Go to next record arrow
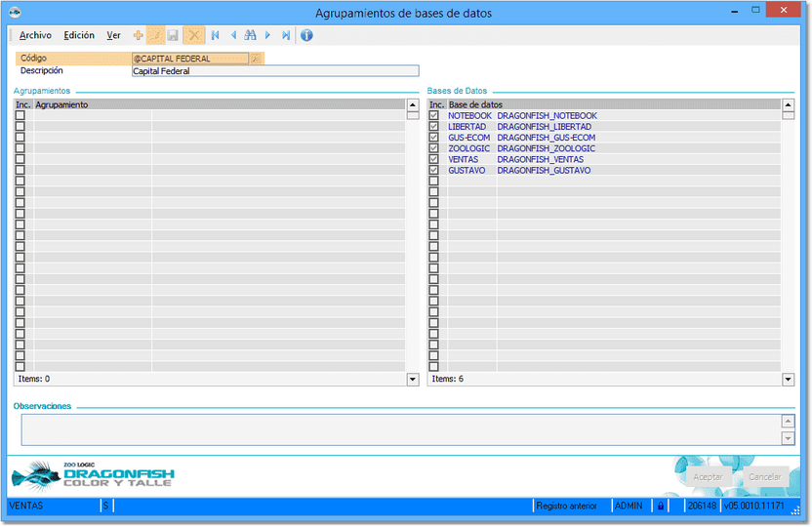This screenshot has width=812, height=527. tap(267, 35)
